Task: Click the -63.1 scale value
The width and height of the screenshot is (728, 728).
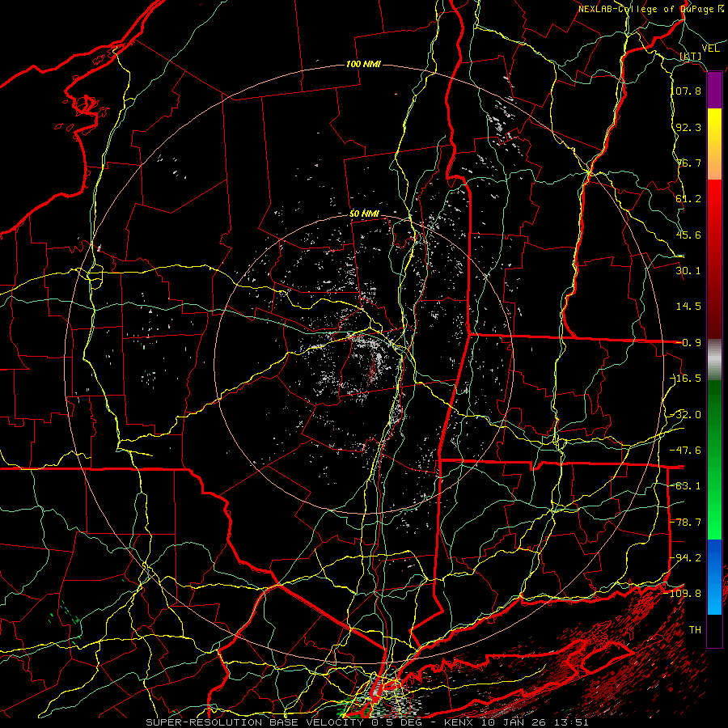Action: [686, 486]
